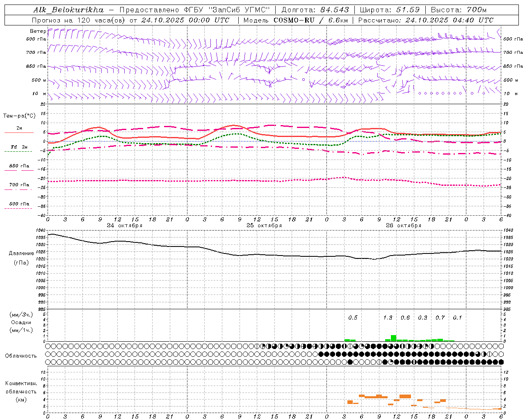Select the 850 гПа temperature legend entry
This screenshot has height=420, width=525.
click(19, 167)
